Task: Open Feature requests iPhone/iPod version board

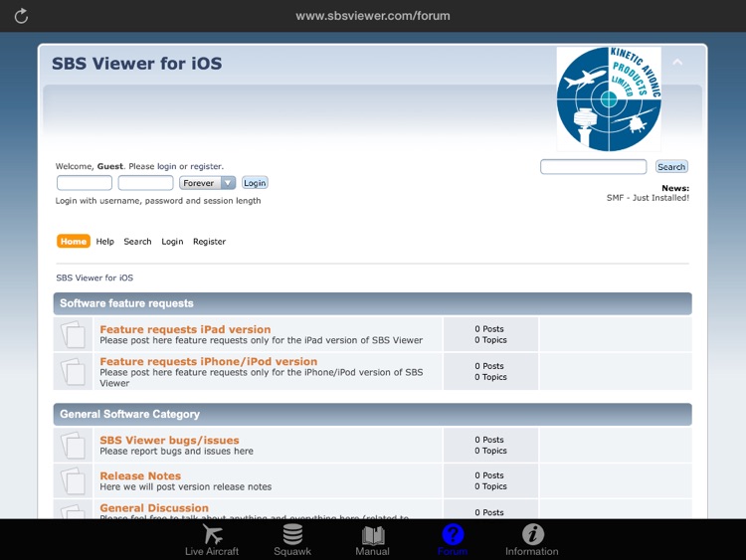Action: click(209, 361)
